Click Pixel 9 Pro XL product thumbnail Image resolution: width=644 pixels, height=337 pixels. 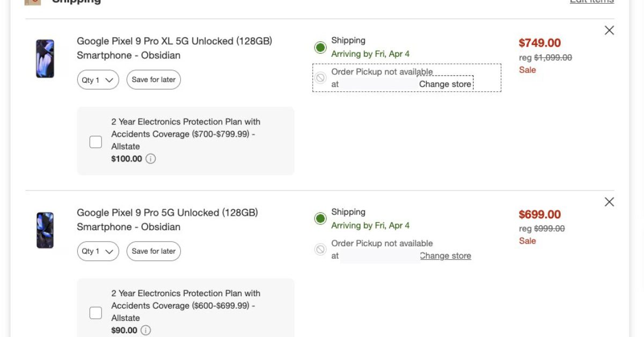(x=45, y=58)
